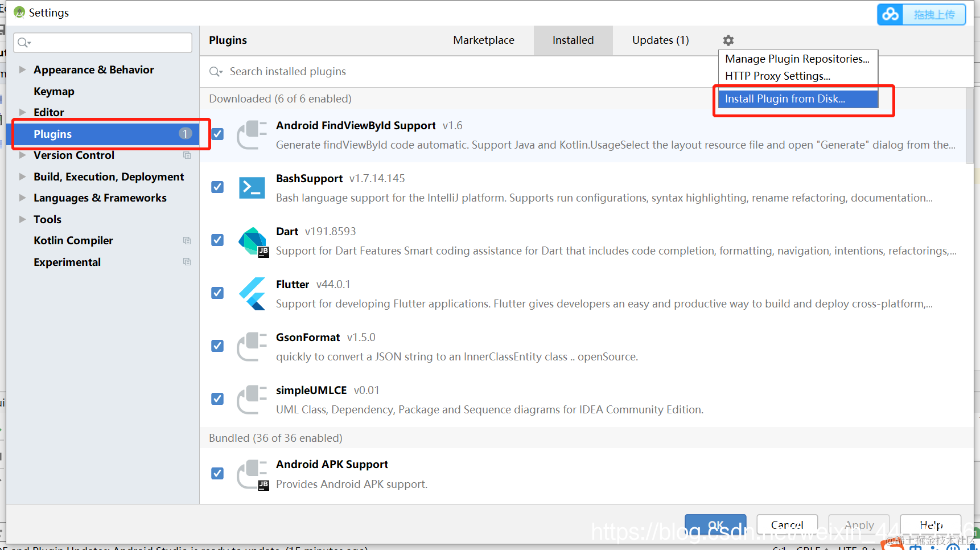Click the Plugins update count badge

pos(185,133)
